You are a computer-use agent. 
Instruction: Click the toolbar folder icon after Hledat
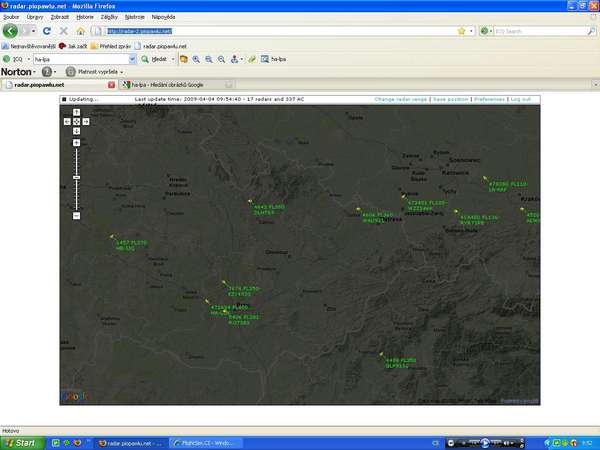coord(184,59)
